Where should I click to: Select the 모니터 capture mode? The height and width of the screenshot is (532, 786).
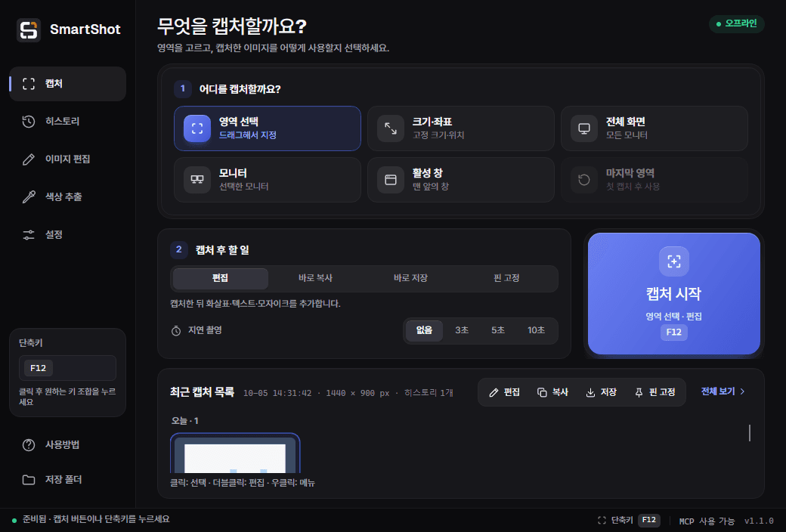tap(268, 180)
